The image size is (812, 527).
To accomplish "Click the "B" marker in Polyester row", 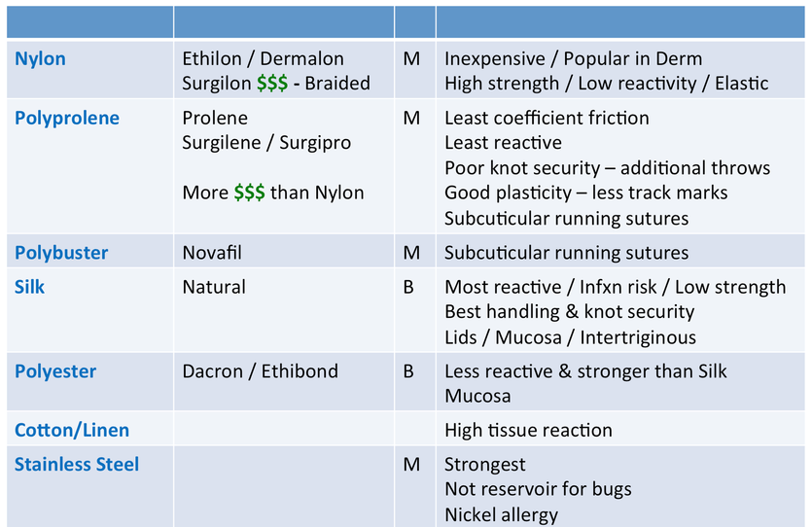I will click(409, 371).
